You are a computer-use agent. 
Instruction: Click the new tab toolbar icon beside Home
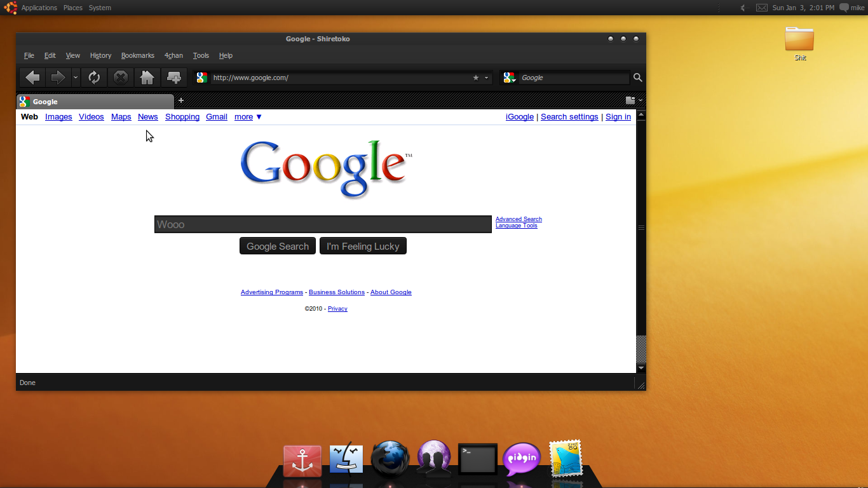[173, 78]
